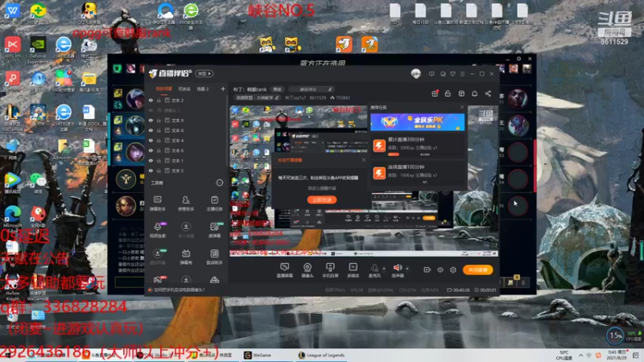This screenshot has width=644, height=362.
Task: Hide the layer 文本 5
Action: (151, 171)
